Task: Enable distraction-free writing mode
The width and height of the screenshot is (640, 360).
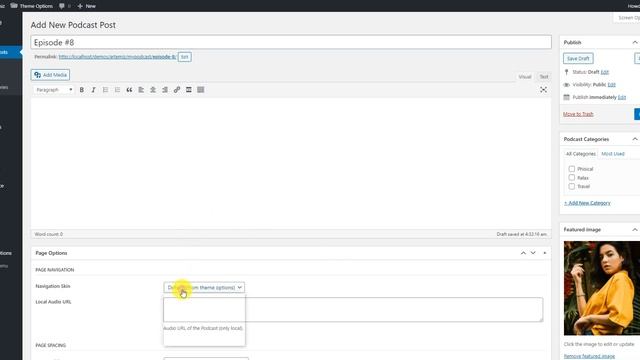Action: [543, 90]
